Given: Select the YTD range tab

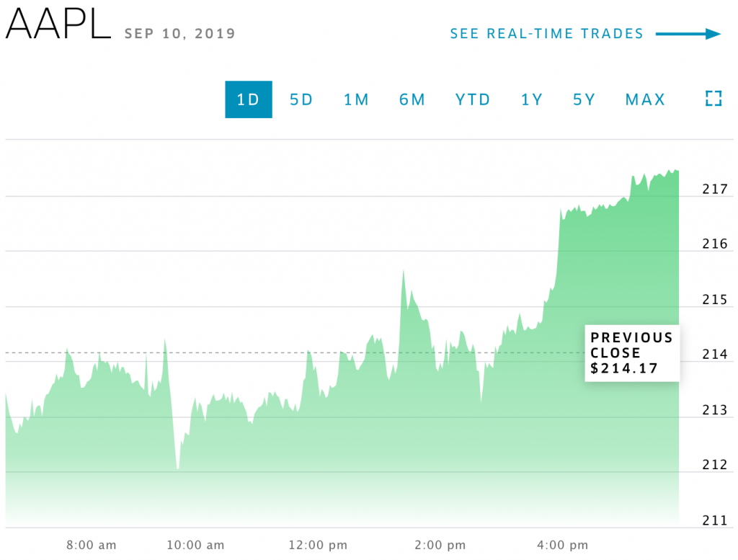Looking at the screenshot, I should pyautogui.click(x=473, y=99).
